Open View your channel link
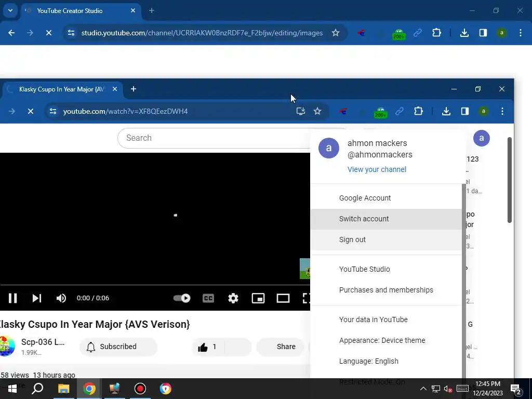 (377, 169)
